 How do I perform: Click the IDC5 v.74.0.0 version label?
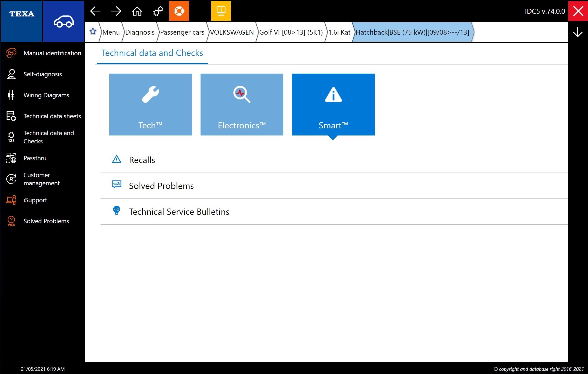[x=545, y=11]
